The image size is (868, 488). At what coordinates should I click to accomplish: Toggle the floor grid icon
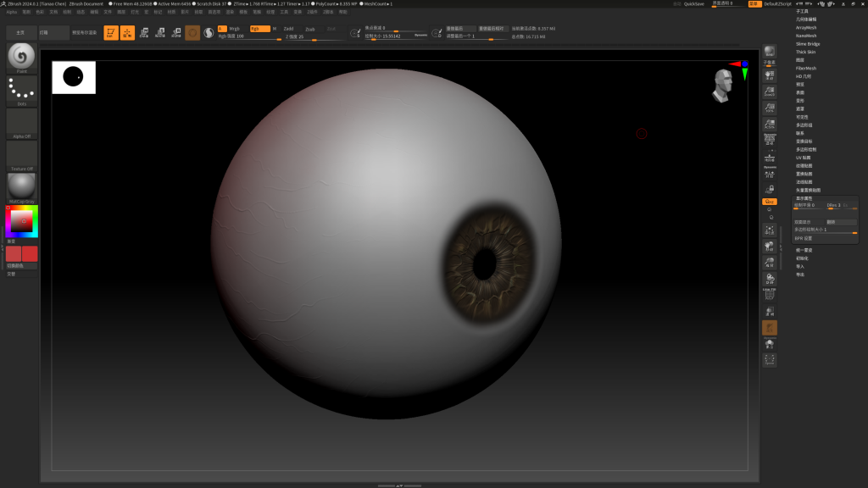[770, 158]
